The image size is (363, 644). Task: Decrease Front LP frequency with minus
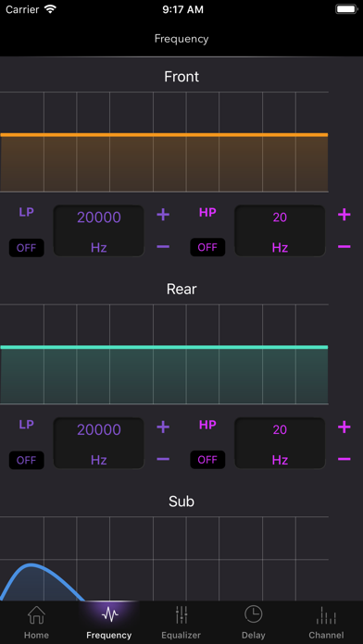(x=163, y=246)
